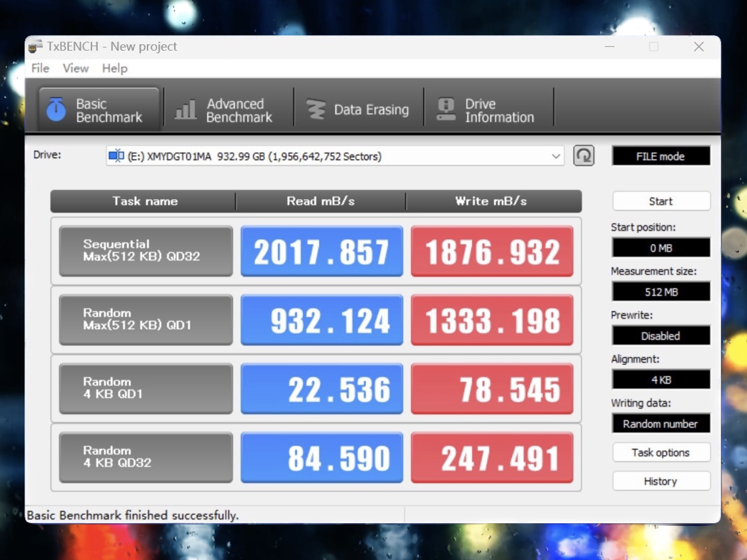747x560 pixels.
Task: Expand the Drive selection dropdown arrow
Action: [555, 156]
